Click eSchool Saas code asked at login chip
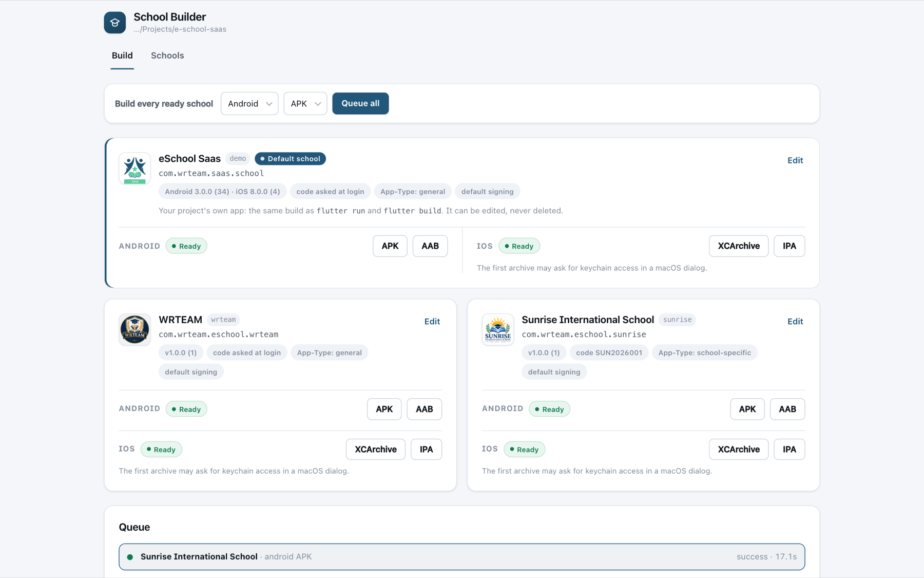Image resolution: width=924 pixels, height=578 pixels. (x=330, y=192)
